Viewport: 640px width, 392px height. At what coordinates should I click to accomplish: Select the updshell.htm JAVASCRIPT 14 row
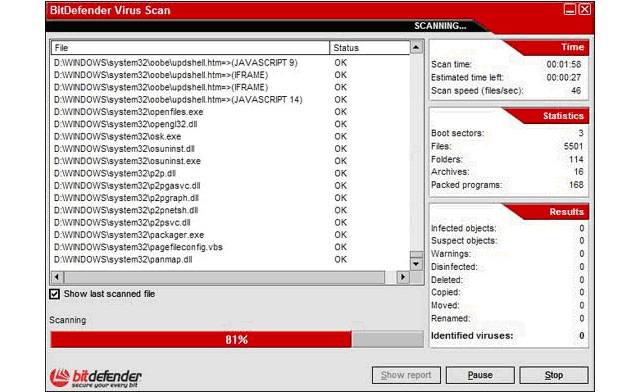point(231,100)
